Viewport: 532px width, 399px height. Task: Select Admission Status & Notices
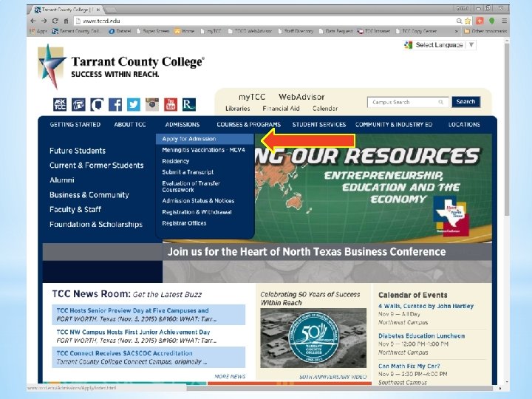[x=198, y=201]
